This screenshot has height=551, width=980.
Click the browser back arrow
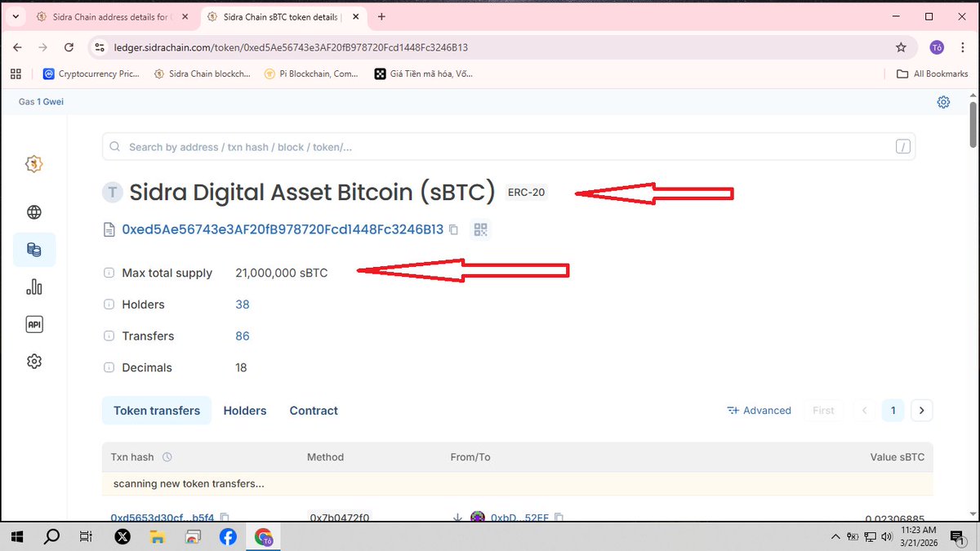point(18,47)
